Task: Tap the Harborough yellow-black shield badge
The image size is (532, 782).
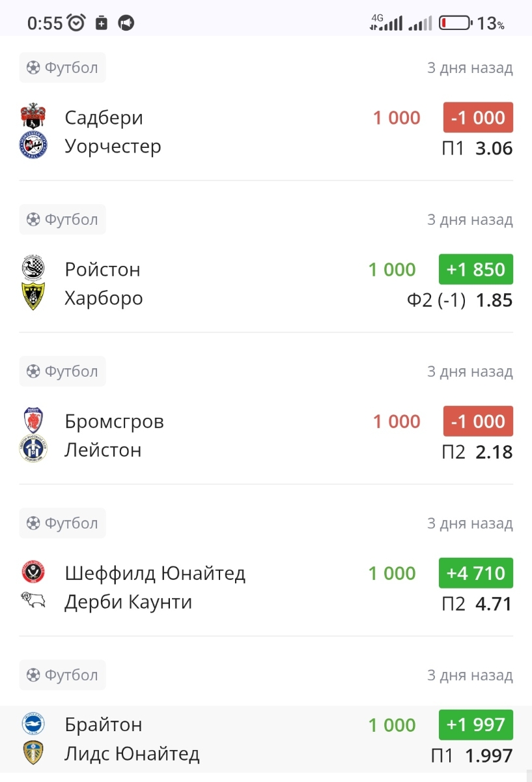Action: tap(33, 297)
